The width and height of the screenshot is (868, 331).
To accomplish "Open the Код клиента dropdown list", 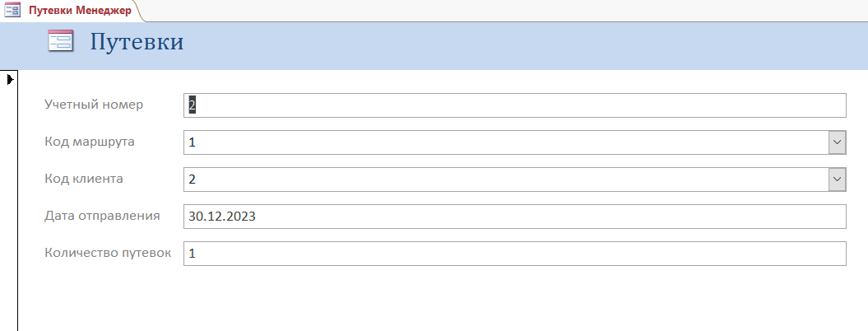I will click(x=837, y=179).
